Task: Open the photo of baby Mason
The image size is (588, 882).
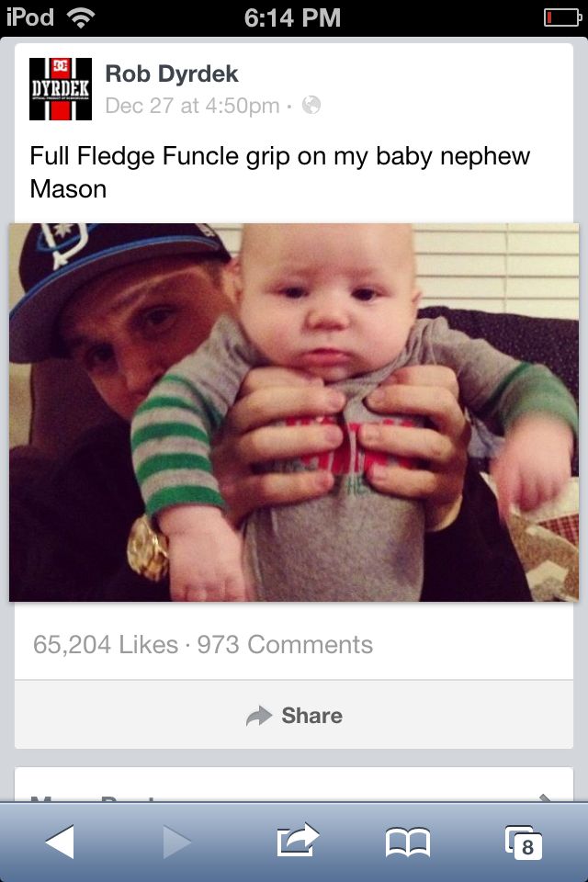Action: tap(294, 413)
